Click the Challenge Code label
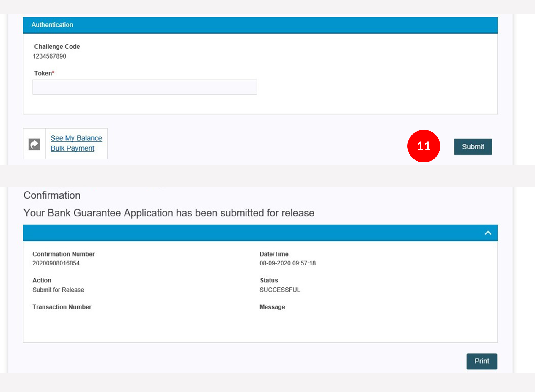The width and height of the screenshot is (535, 392). point(57,47)
